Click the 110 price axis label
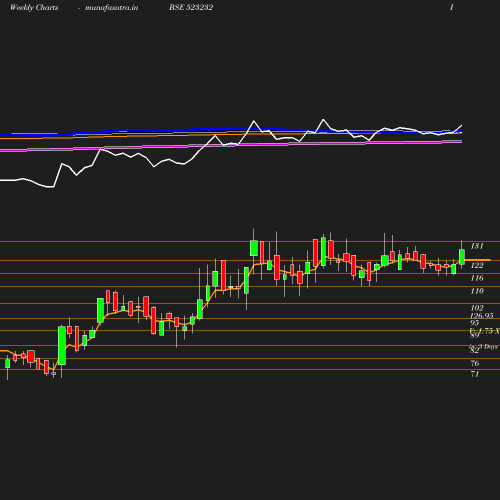The height and width of the screenshot is (500, 500). (477, 291)
